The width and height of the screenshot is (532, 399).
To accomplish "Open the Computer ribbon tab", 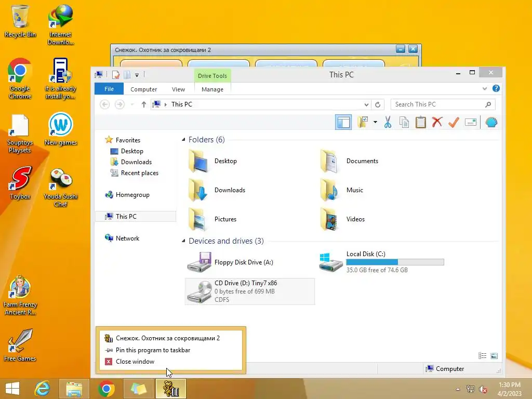I will 143,89.
